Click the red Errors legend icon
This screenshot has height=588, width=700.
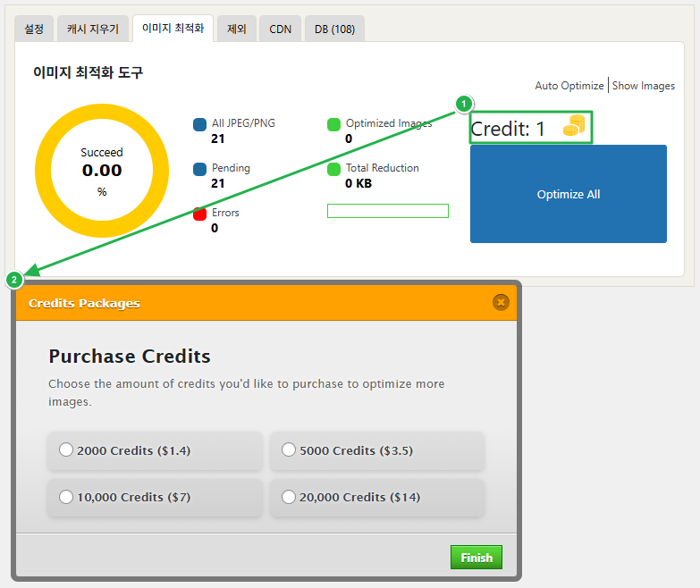200,214
